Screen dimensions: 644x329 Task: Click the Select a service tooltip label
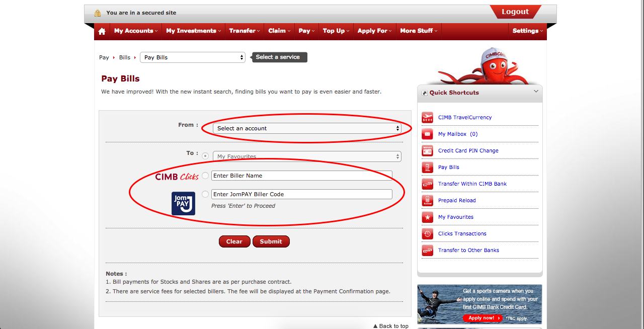coord(278,57)
